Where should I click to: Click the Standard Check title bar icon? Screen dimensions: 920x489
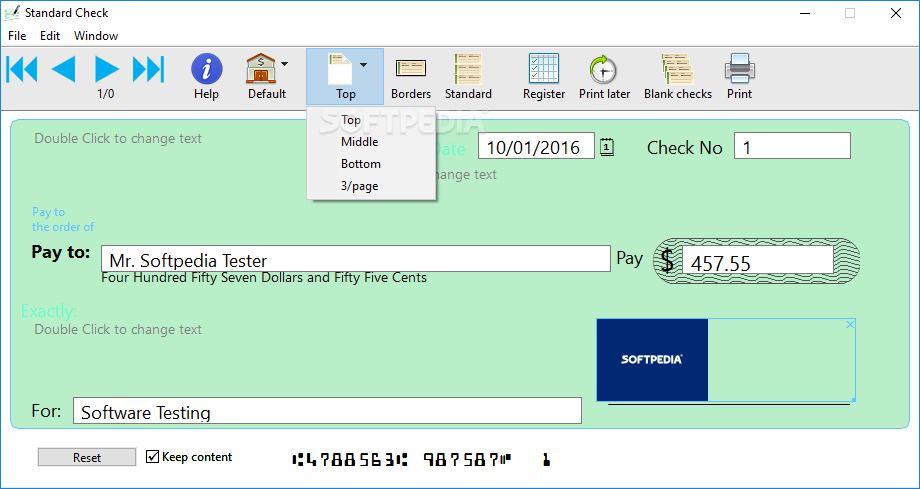(12, 12)
